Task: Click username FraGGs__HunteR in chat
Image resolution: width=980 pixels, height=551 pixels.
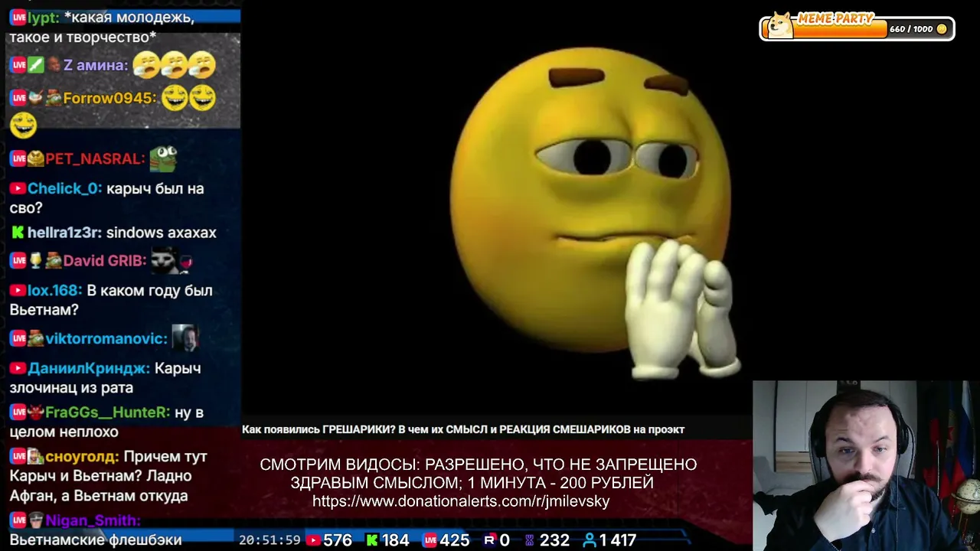Action: 107,412
